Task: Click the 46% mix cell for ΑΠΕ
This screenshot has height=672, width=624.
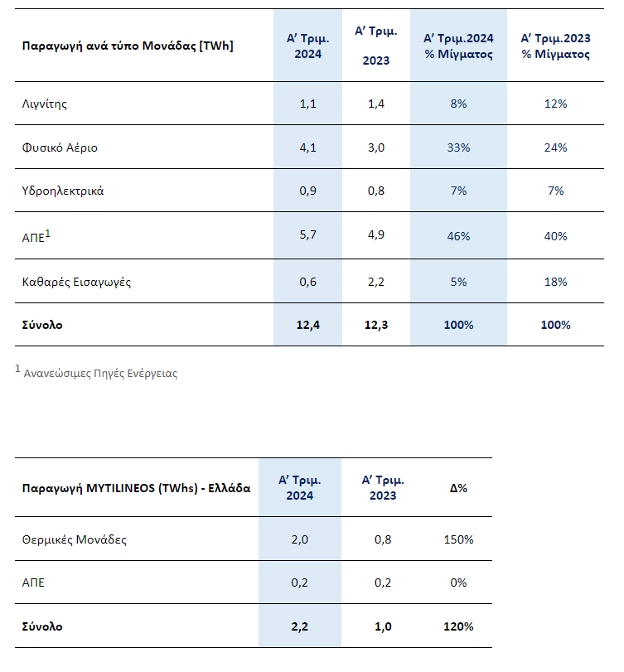Action: tap(458, 236)
